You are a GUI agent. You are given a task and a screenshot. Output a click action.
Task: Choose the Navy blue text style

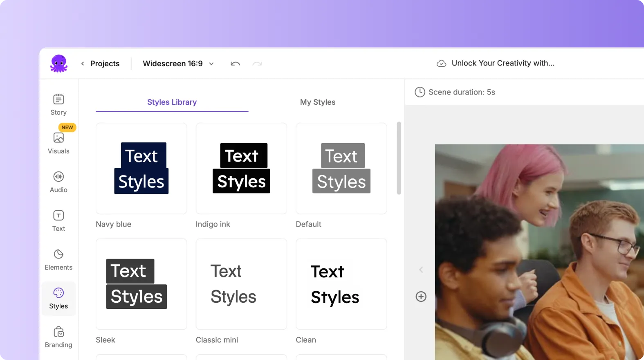141,169
